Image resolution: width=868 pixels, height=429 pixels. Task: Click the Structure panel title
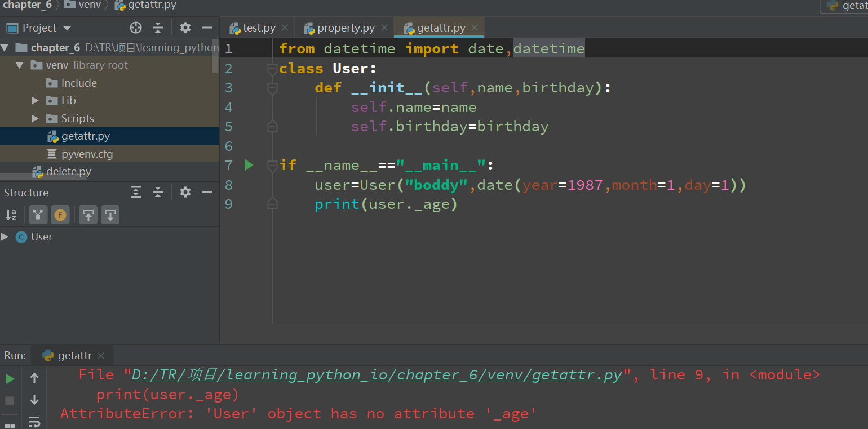[26, 193]
